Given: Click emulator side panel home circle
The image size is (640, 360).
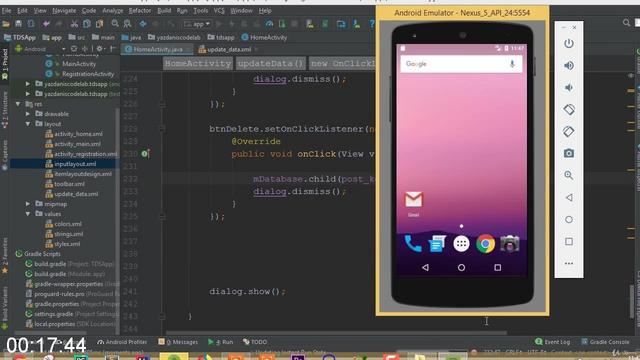Looking at the screenshot, I should click(x=569, y=220).
